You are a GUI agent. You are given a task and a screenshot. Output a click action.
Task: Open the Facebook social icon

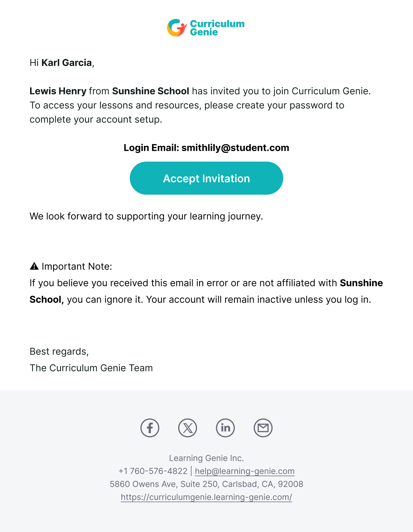click(150, 428)
